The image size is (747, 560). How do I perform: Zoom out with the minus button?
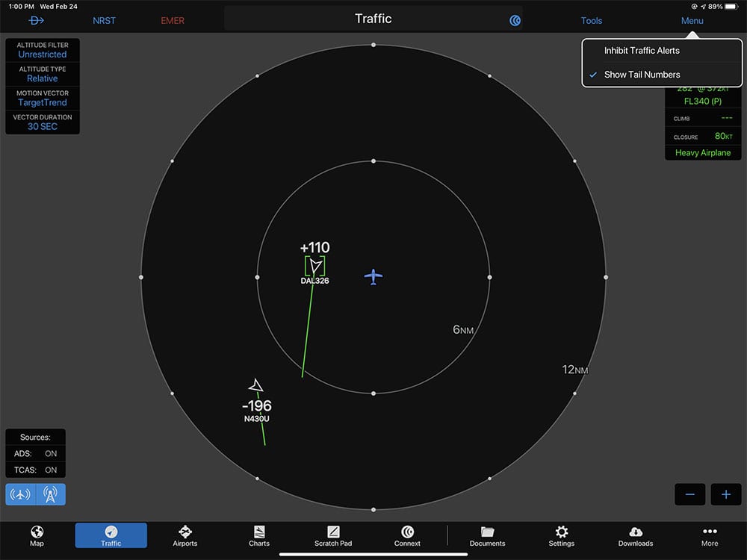click(x=689, y=494)
